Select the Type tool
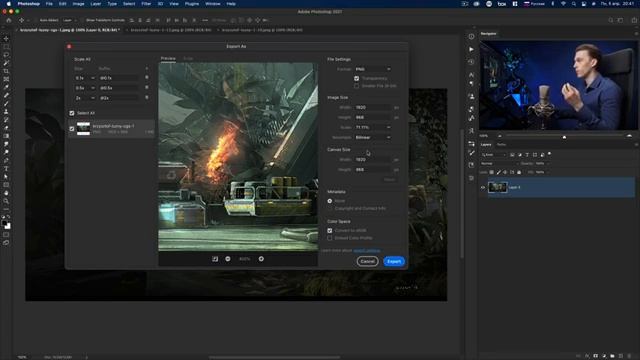This screenshot has height=360, width=640. click(6, 169)
